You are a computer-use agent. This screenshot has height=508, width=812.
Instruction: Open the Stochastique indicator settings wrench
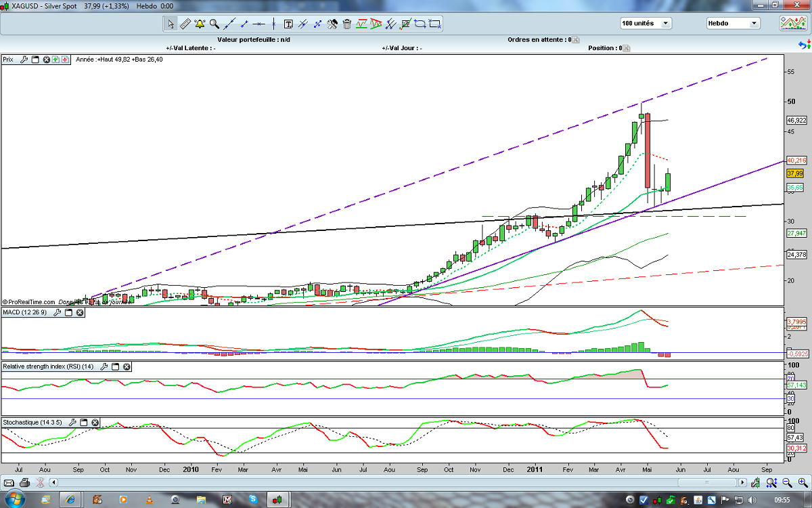(73, 422)
